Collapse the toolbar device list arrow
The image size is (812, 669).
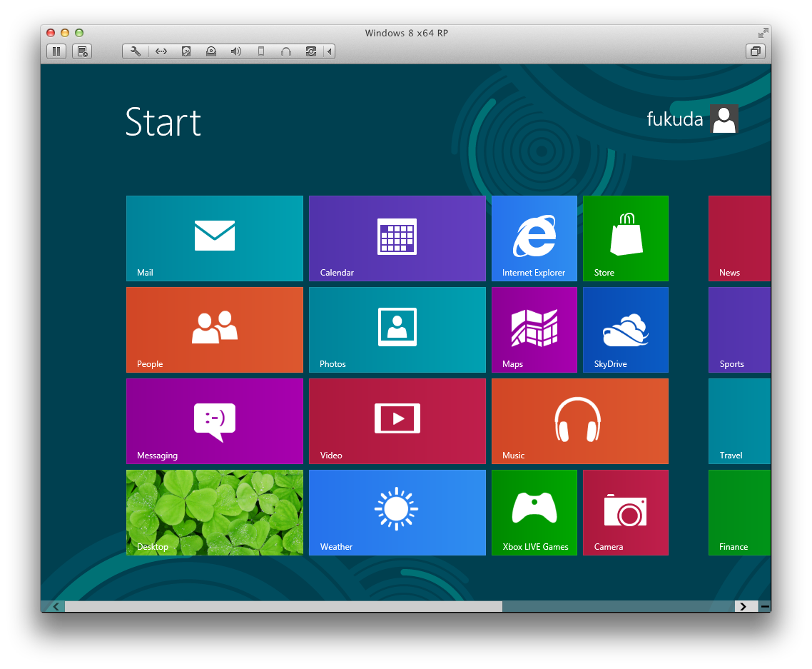coord(330,51)
